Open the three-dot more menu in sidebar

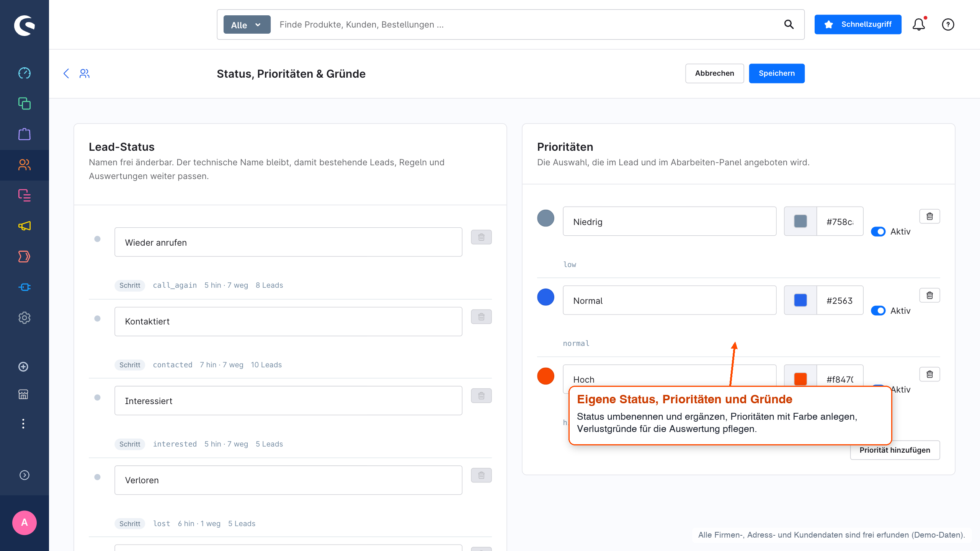tap(23, 424)
